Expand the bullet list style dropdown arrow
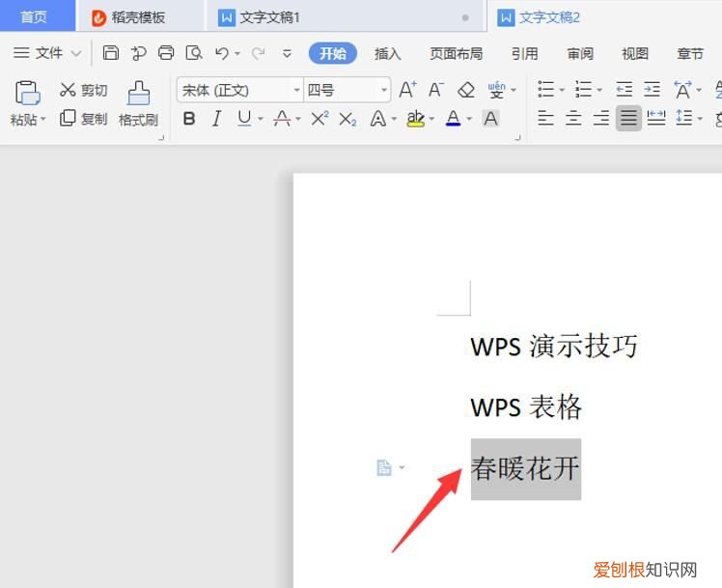This screenshot has width=722, height=588. click(x=562, y=90)
